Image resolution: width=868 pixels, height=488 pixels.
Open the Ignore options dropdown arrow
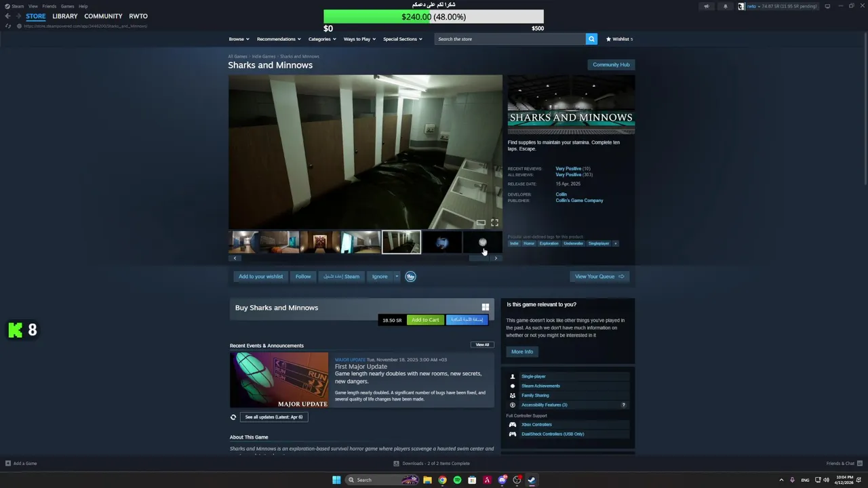pyautogui.click(x=397, y=277)
